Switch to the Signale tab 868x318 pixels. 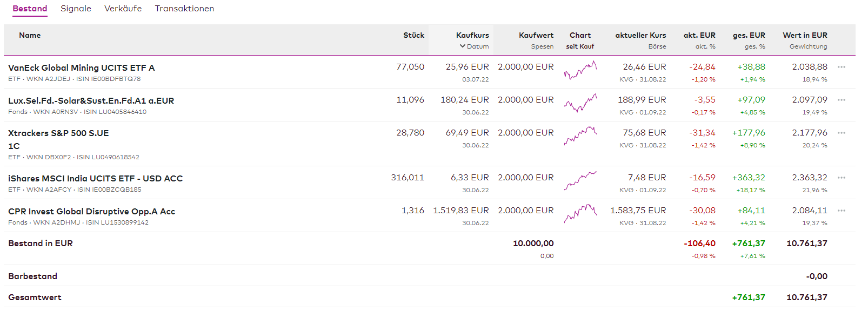pos(76,9)
